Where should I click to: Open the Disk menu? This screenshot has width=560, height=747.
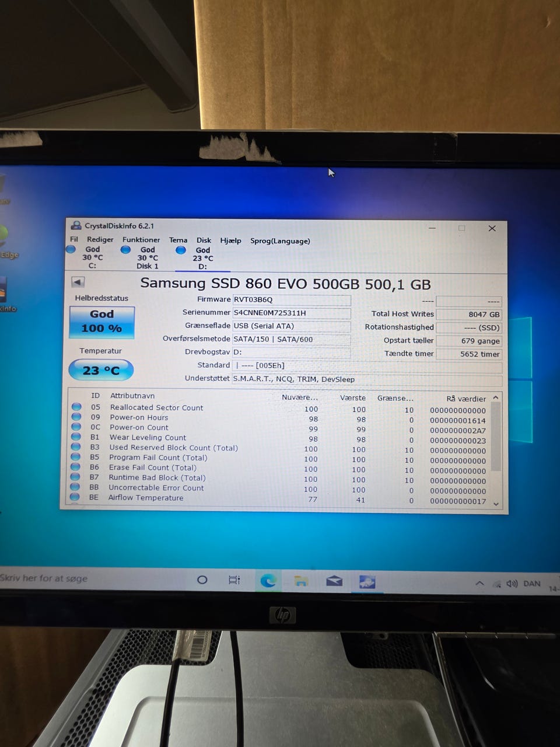tap(204, 240)
